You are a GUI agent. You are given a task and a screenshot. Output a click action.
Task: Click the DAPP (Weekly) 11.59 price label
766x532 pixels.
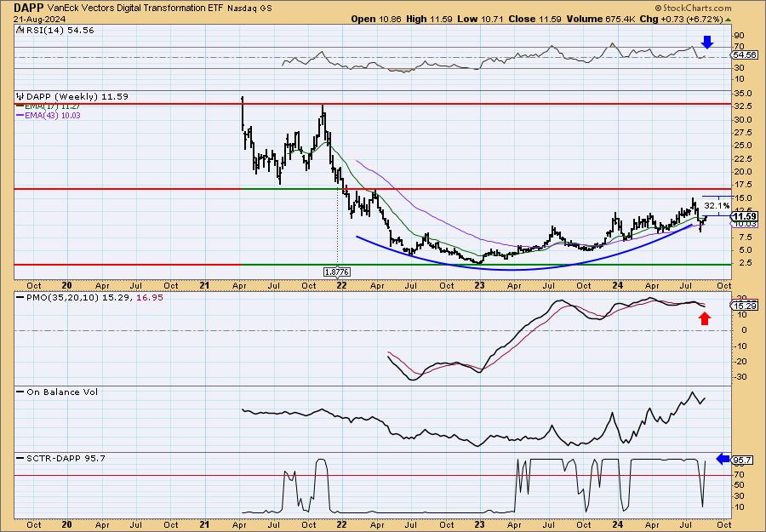[x=77, y=97]
